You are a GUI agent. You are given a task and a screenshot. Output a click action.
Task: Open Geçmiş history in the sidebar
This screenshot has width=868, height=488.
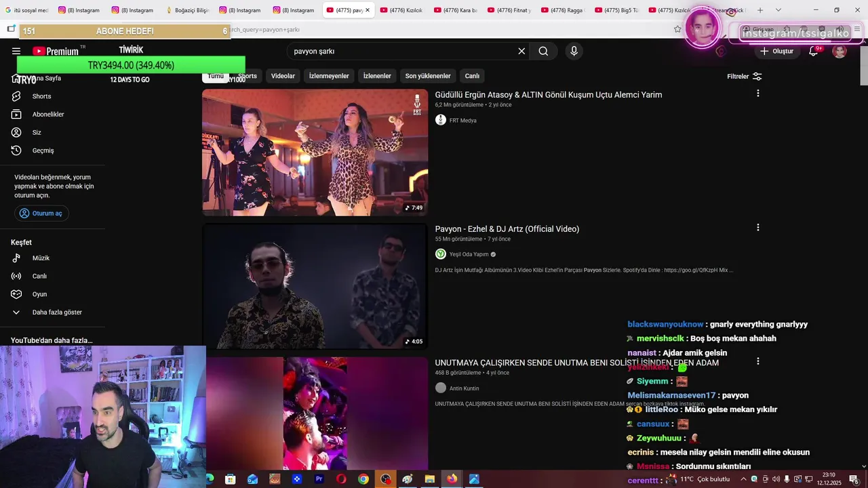[43, 150]
